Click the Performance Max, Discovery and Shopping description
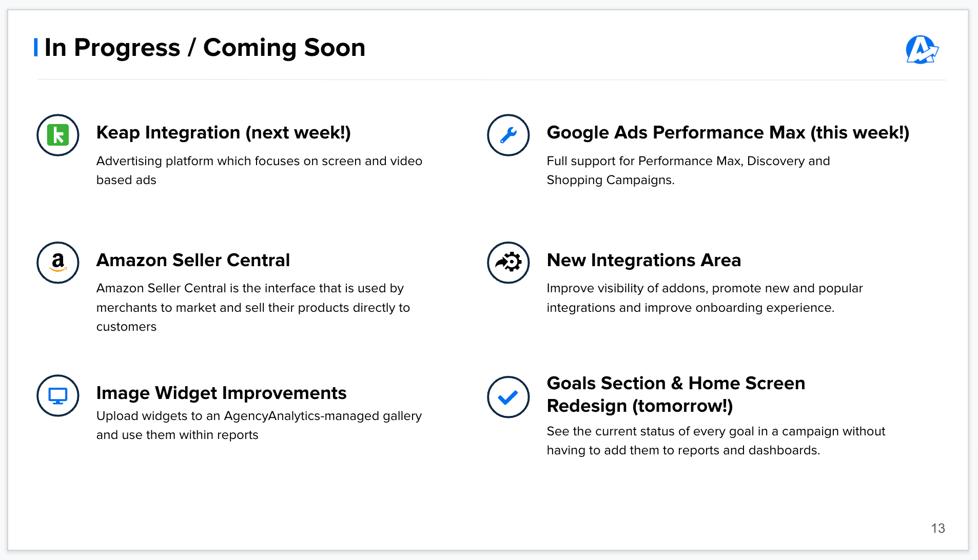The width and height of the screenshot is (978, 560). (689, 170)
